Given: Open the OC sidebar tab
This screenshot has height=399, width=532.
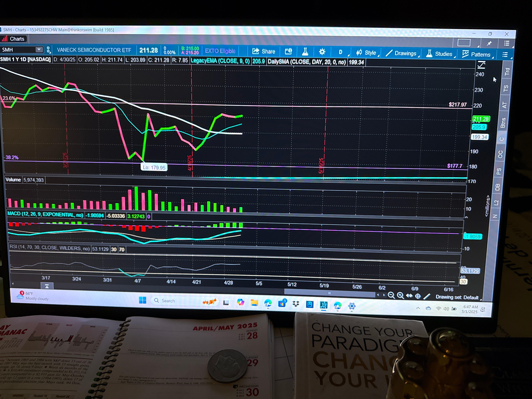Looking at the screenshot, I should (x=500, y=154).
